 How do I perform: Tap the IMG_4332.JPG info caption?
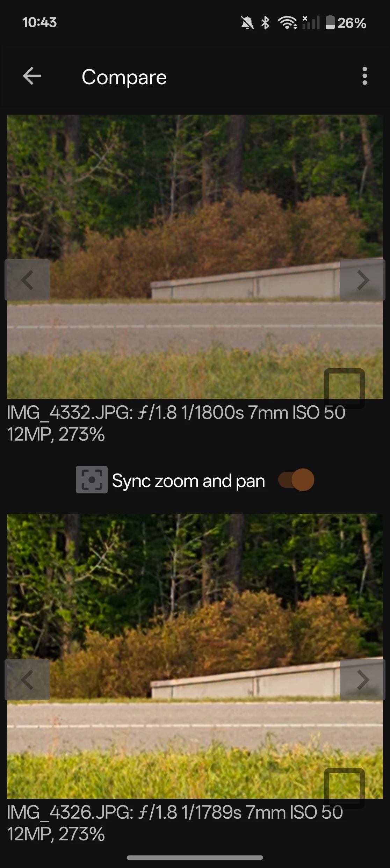[176, 423]
